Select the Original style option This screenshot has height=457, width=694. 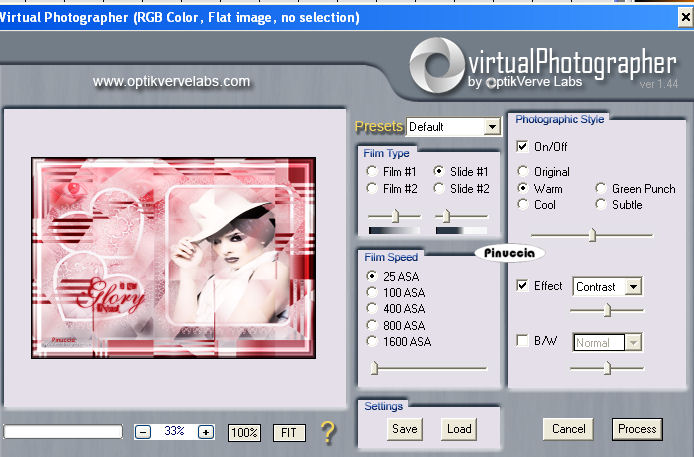pos(523,171)
